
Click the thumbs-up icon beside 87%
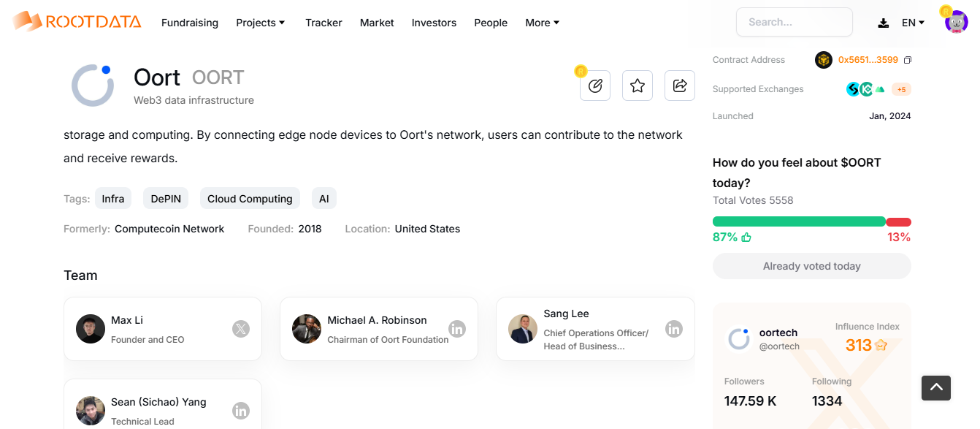pyautogui.click(x=746, y=237)
